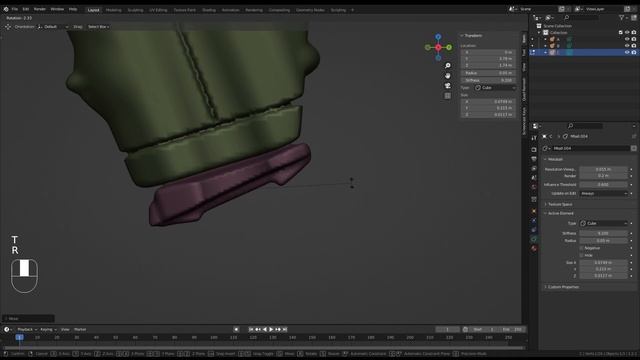The image size is (640, 360).
Task: Toggle Collection visibility eye icon
Action: pyautogui.click(x=627, y=32)
